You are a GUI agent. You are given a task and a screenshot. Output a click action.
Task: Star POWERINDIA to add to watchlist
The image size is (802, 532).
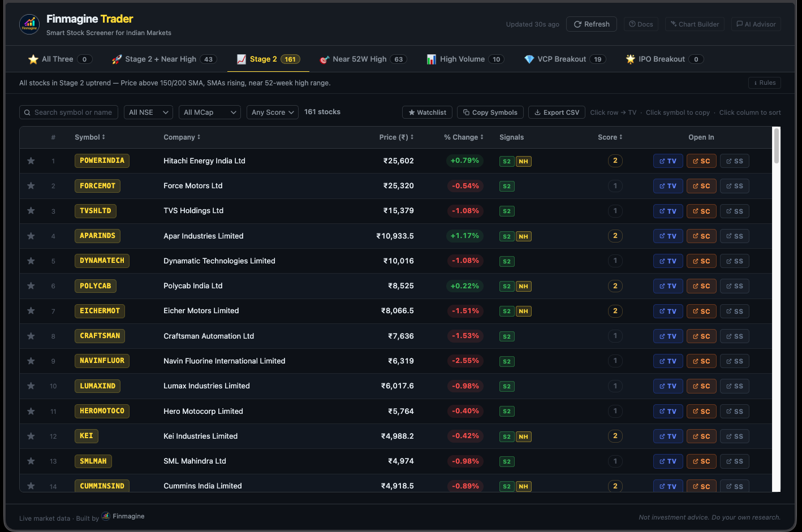pyautogui.click(x=31, y=161)
